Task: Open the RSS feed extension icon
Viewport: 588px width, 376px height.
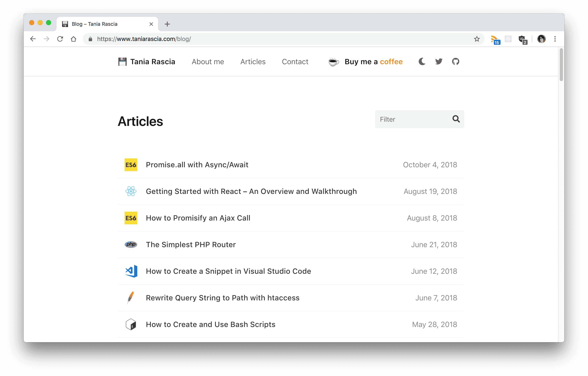Action: click(x=495, y=40)
